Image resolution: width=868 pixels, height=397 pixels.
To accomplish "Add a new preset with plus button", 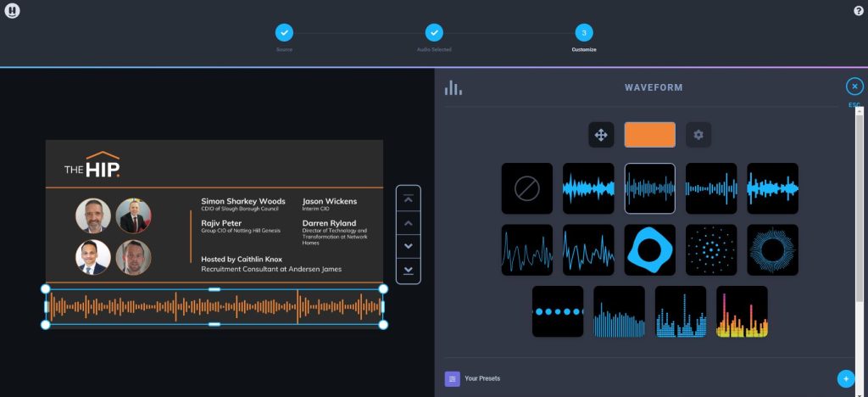I will tap(845, 378).
